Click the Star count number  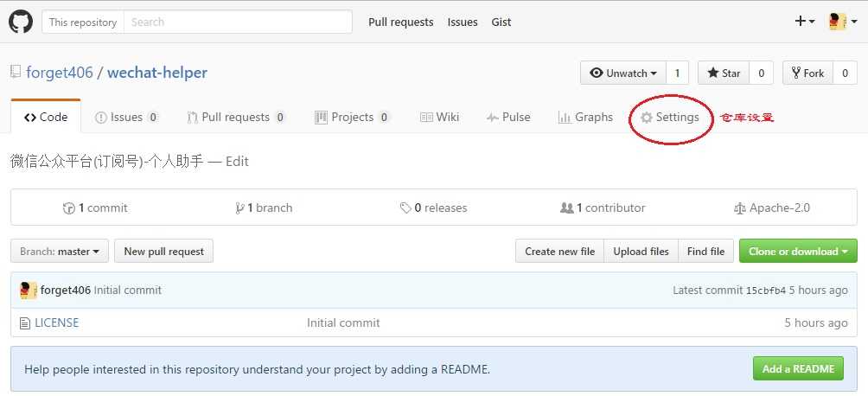click(761, 73)
